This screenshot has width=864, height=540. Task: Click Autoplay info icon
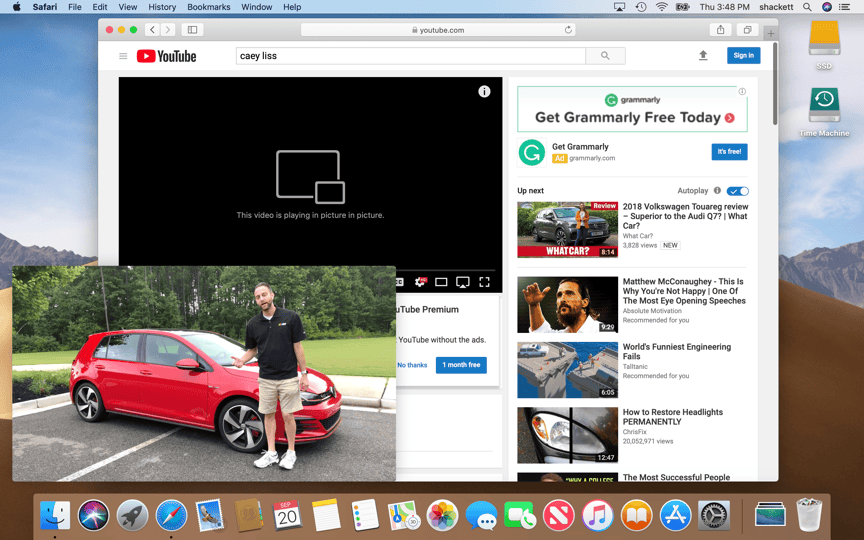coord(717,191)
